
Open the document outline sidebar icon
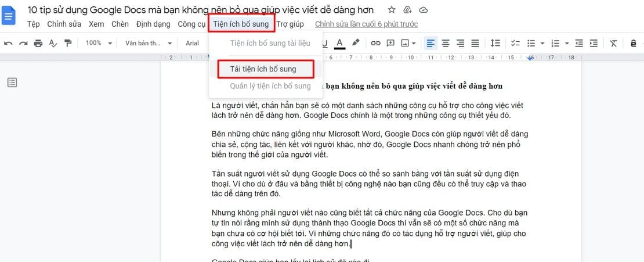12,82
